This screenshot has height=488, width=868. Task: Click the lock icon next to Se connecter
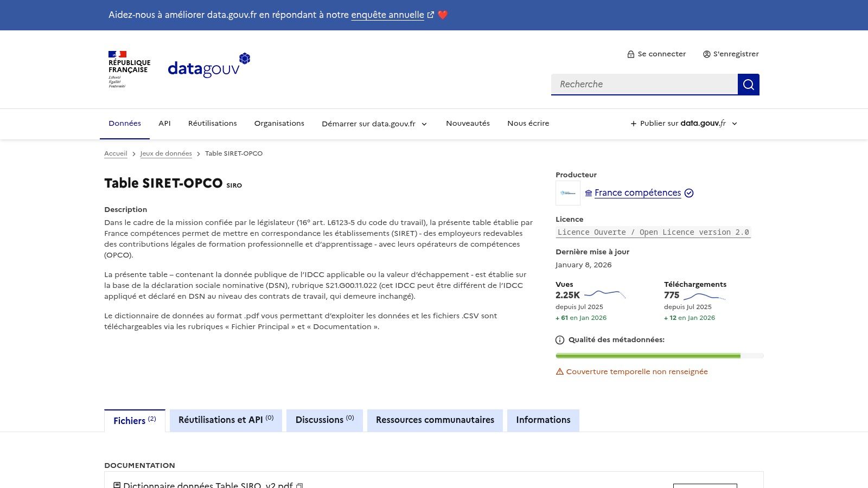coord(630,54)
